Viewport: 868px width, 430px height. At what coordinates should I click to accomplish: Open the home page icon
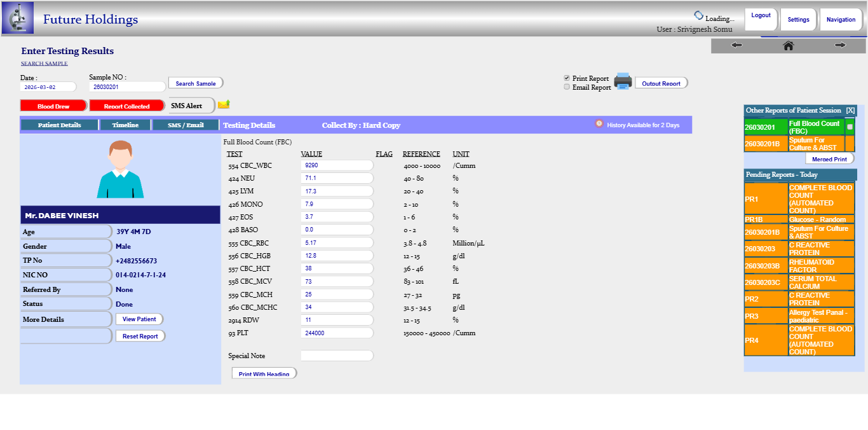[x=788, y=45]
